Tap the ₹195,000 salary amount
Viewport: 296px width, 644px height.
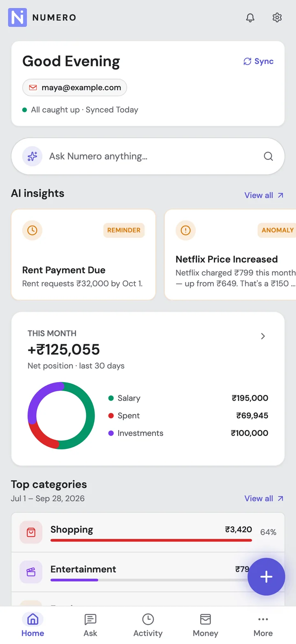(250, 398)
